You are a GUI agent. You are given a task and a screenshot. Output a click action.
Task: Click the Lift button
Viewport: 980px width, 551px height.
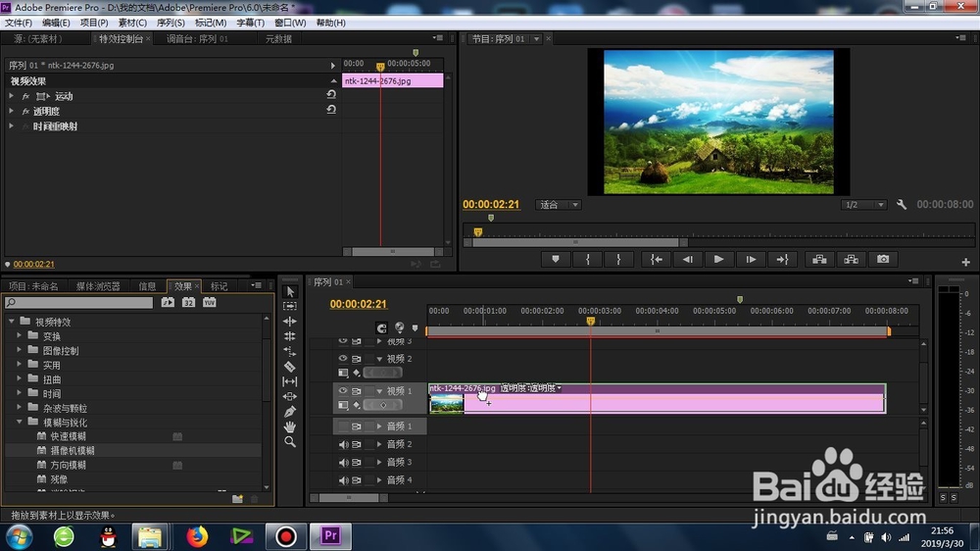pos(819,260)
